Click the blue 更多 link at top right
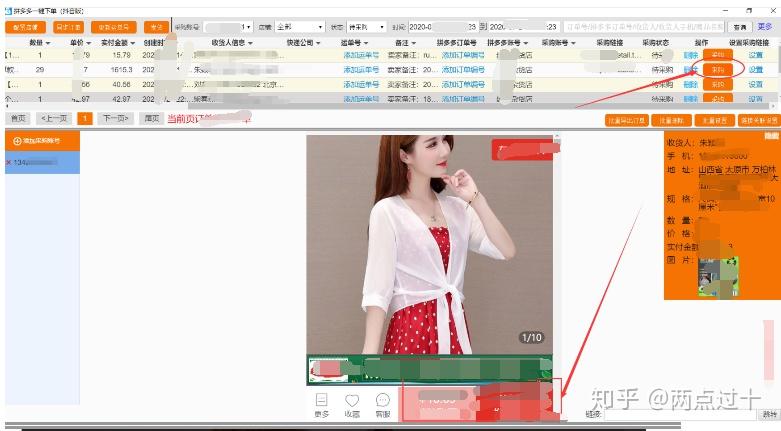Screen dimensions: 781x431 tap(765, 26)
